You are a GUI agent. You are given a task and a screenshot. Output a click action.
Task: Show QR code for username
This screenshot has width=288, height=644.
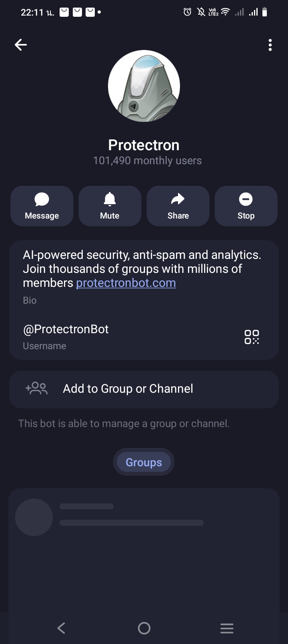(x=252, y=337)
